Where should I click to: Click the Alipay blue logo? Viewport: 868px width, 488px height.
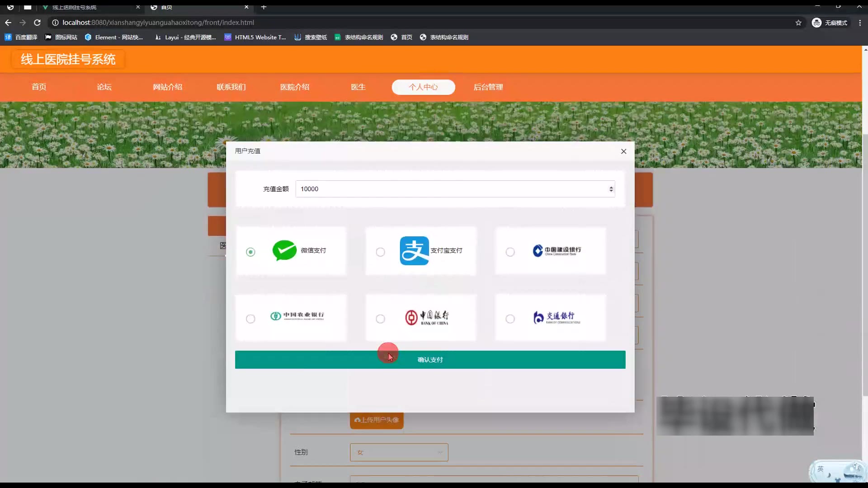pos(414,251)
